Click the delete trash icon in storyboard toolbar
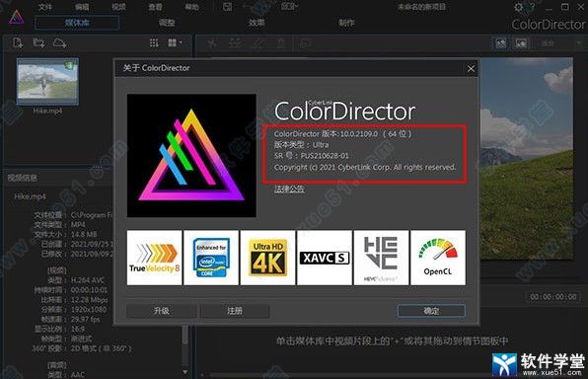The height and width of the screenshot is (379, 588). click(x=281, y=43)
